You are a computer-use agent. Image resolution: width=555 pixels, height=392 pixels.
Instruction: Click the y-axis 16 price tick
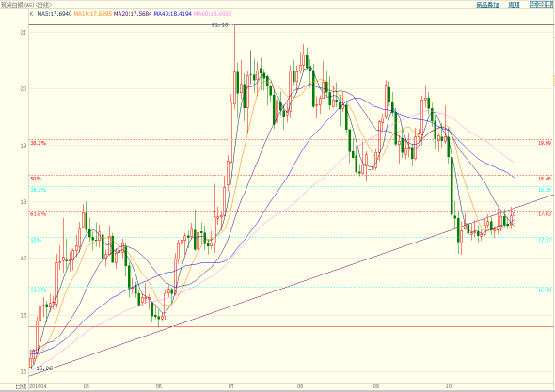click(x=24, y=315)
